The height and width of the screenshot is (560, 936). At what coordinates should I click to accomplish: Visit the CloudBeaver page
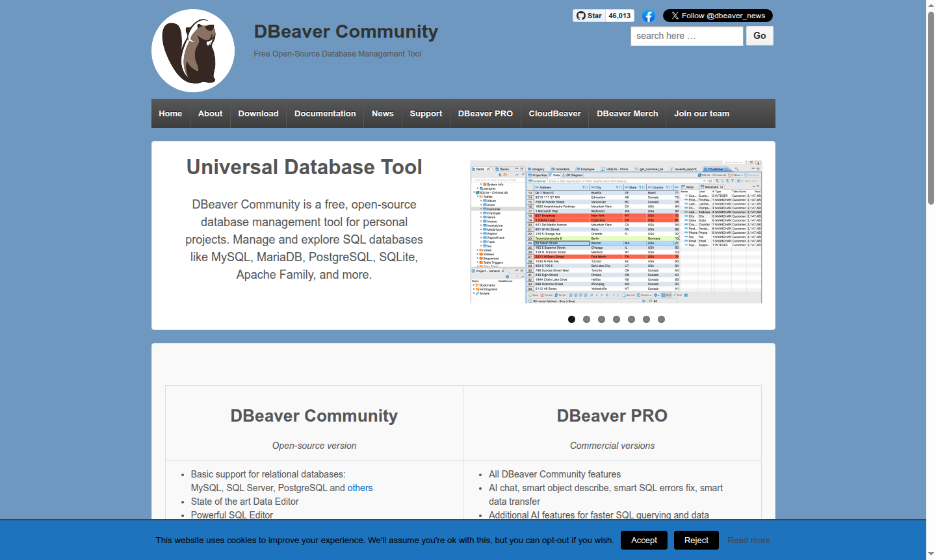pos(554,113)
